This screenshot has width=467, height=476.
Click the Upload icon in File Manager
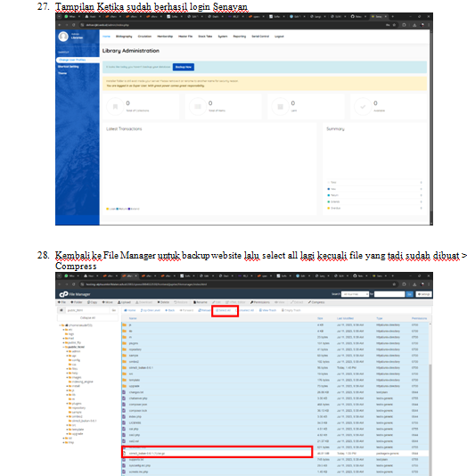[119, 302]
